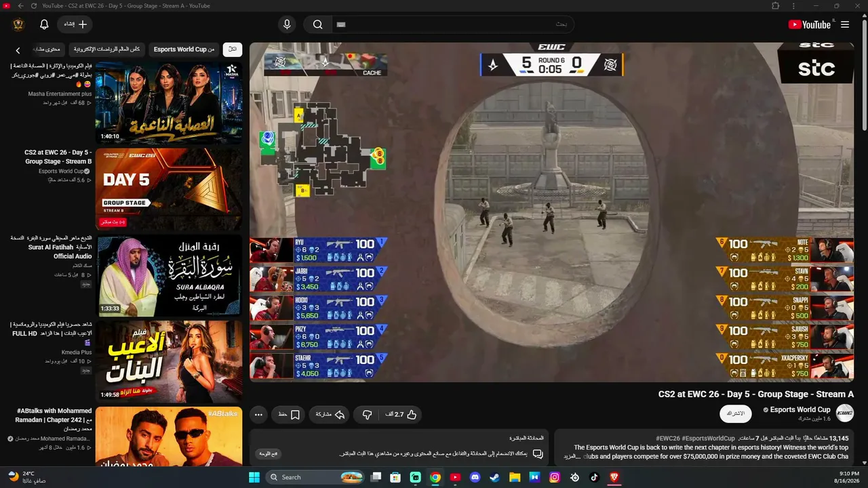Viewport: 868px width, 488px height.
Task: Open the #EWC26 hashtag link
Action: [x=667, y=439]
